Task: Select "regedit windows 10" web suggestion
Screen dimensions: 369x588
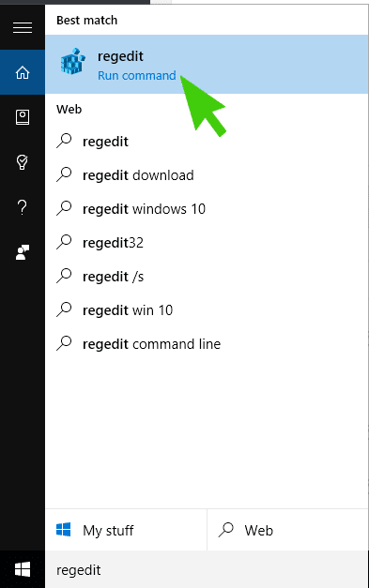Action: [x=207, y=209]
